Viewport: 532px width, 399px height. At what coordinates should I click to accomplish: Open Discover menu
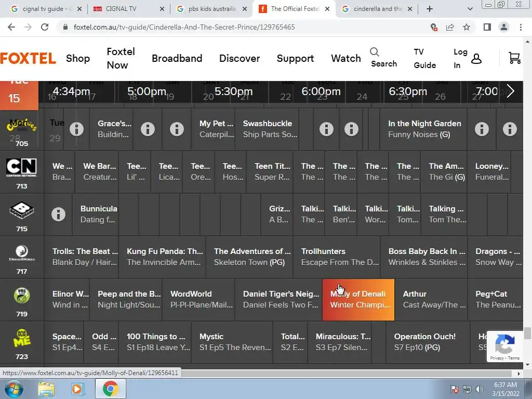[240, 58]
